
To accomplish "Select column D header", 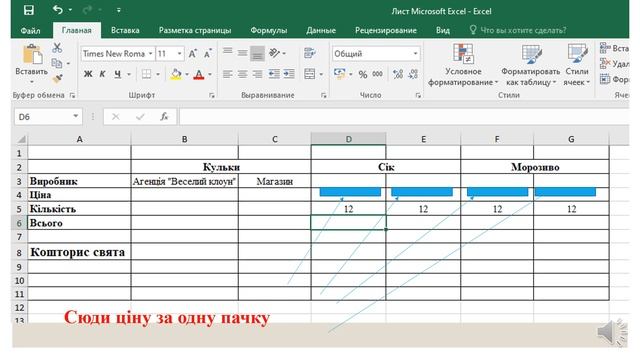I will point(348,139).
